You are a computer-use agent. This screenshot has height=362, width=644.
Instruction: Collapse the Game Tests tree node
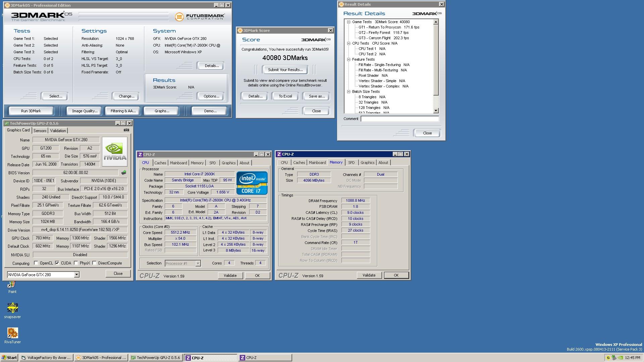(349, 22)
